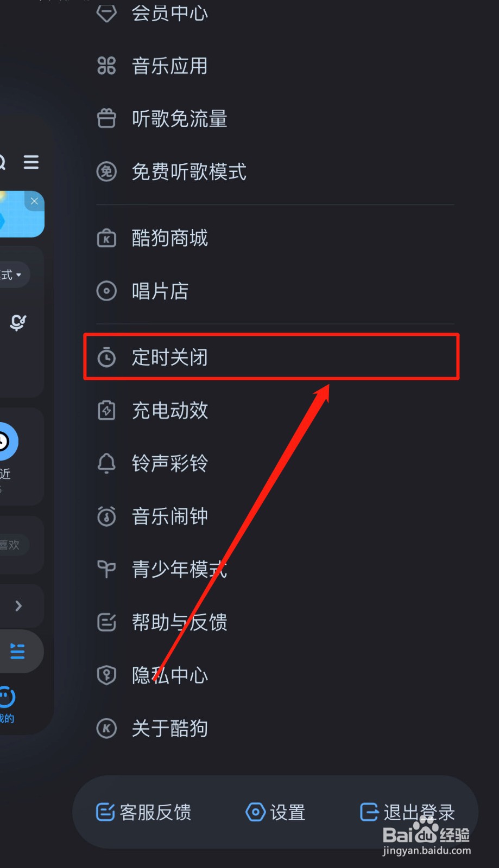Expand the right chevron arrow card

pos(19,605)
